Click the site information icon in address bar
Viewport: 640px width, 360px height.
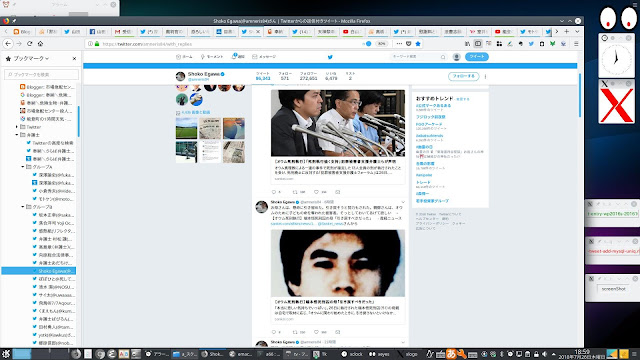pyautogui.click(x=90, y=44)
